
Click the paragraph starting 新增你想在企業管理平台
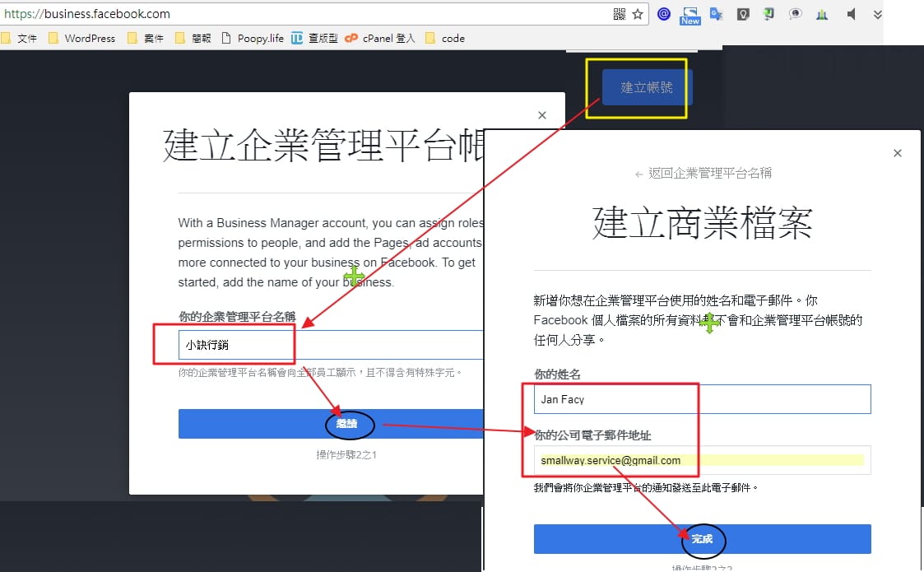point(699,320)
